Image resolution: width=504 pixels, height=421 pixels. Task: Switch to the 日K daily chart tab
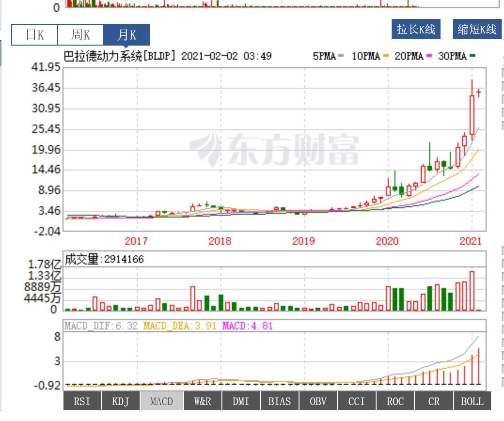point(34,35)
